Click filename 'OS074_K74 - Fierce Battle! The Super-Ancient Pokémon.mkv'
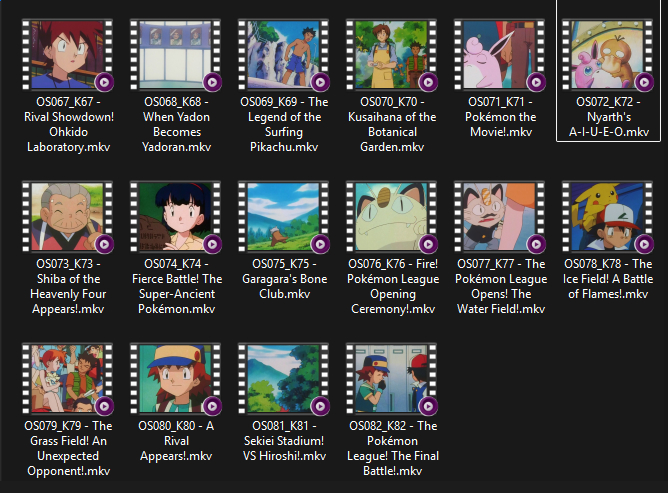Viewport: 668px width, 493px height. [x=177, y=286]
